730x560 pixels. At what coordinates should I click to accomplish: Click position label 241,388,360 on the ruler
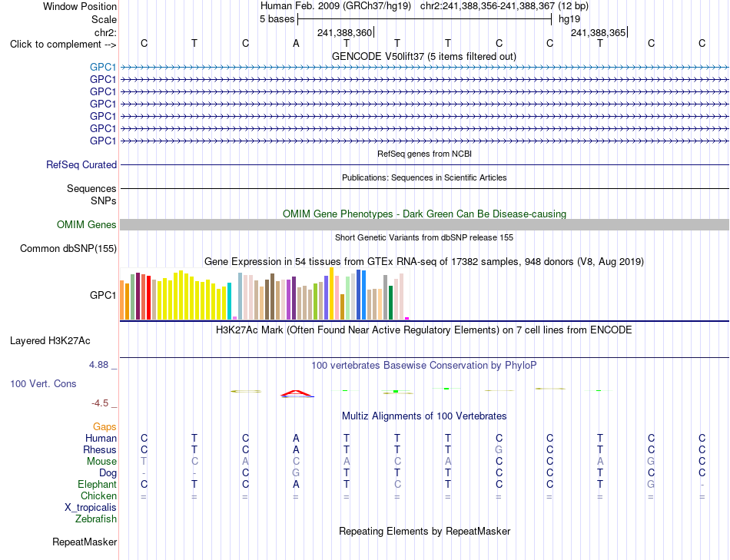(x=344, y=32)
